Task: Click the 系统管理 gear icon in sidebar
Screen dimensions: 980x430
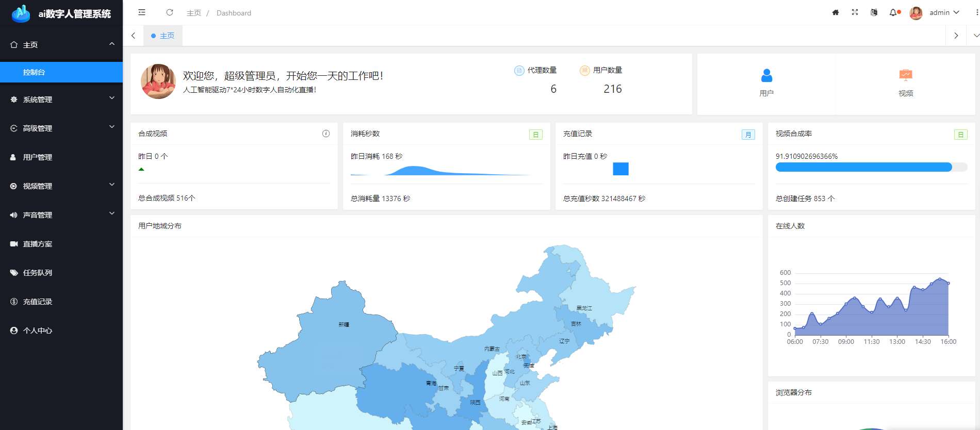Action: click(x=14, y=100)
